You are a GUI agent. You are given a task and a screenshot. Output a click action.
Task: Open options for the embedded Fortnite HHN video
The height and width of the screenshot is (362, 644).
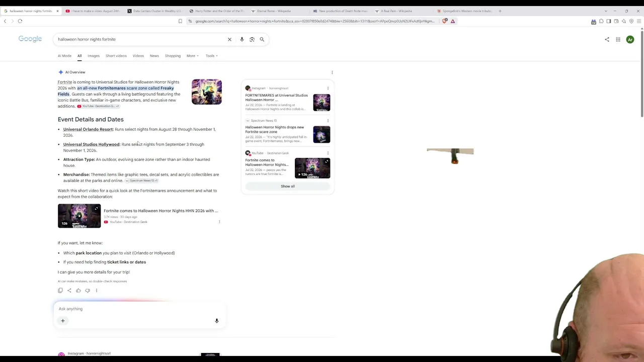(219, 222)
